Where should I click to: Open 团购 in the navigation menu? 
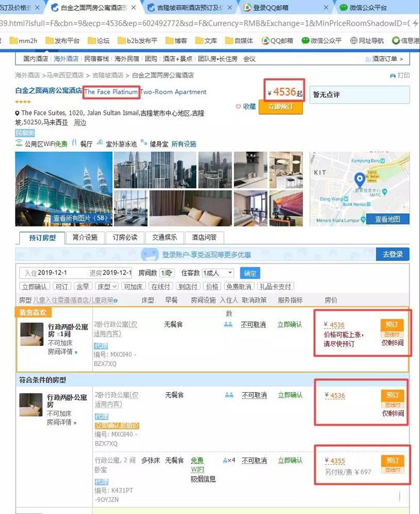151,59
